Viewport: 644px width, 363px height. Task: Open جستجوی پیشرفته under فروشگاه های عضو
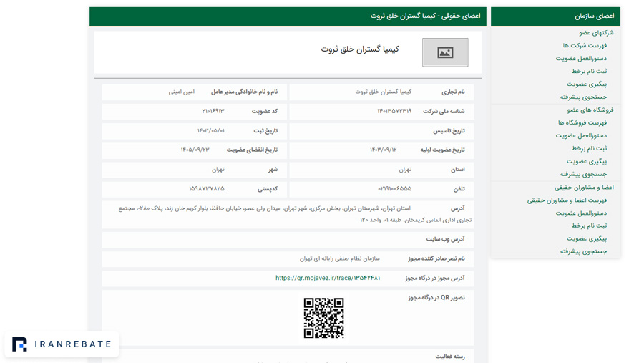coord(583,174)
